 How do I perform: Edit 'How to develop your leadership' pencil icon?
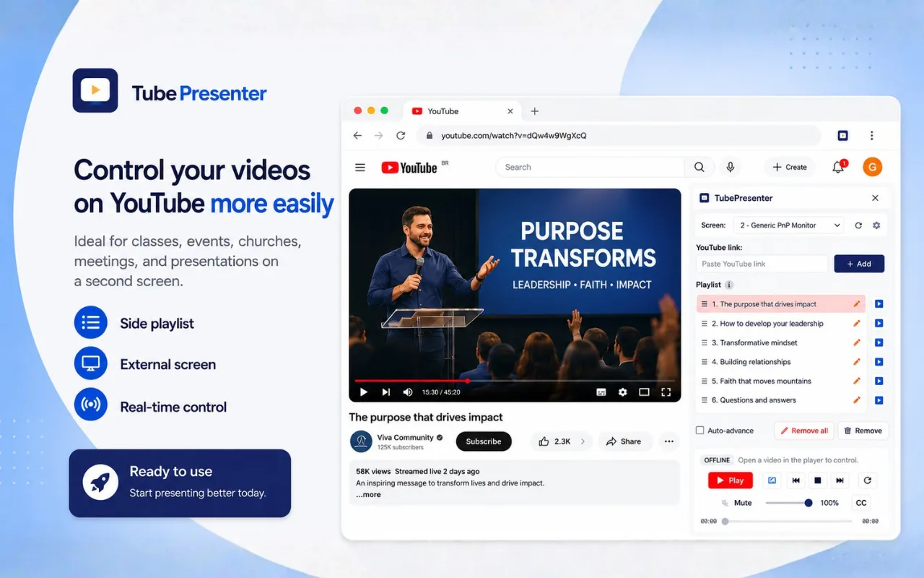pyautogui.click(x=857, y=324)
